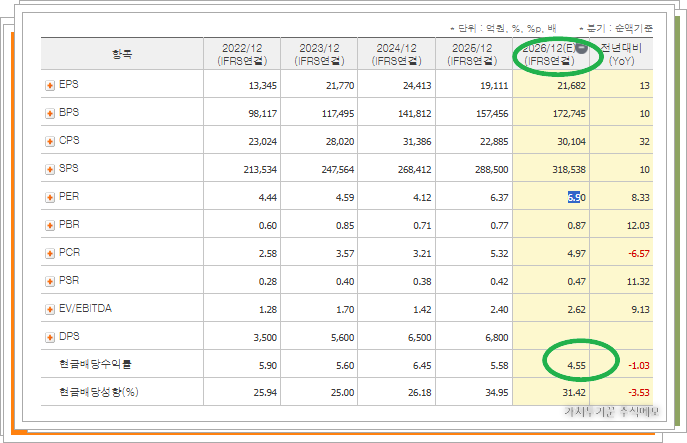Screen dimensions: 687x443
Task: Click the CPS value 23,024
Action: 263,142
